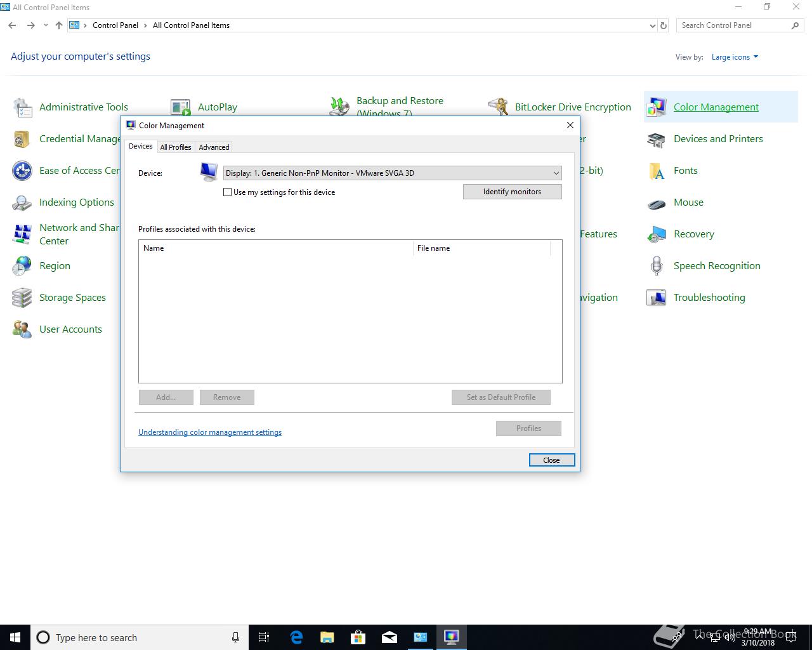
Task: Click the Remove button
Action: pos(226,397)
